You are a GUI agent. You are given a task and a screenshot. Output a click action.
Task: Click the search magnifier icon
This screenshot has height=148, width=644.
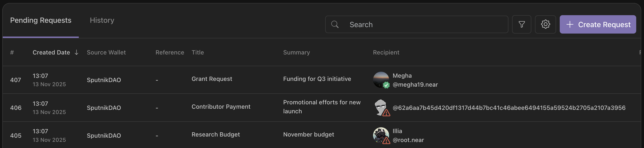tap(335, 24)
